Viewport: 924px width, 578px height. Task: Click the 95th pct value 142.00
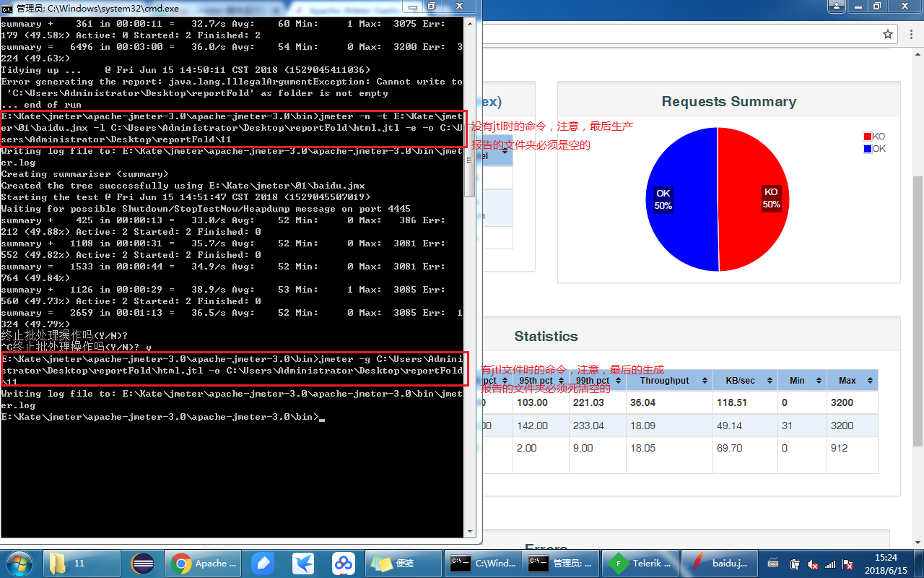coord(533,426)
